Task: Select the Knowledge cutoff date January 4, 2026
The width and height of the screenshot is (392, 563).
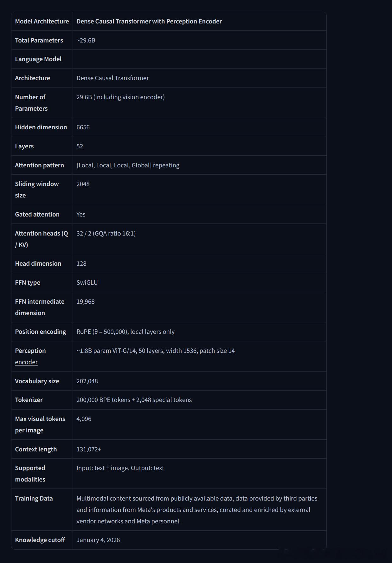Action: 98,540
